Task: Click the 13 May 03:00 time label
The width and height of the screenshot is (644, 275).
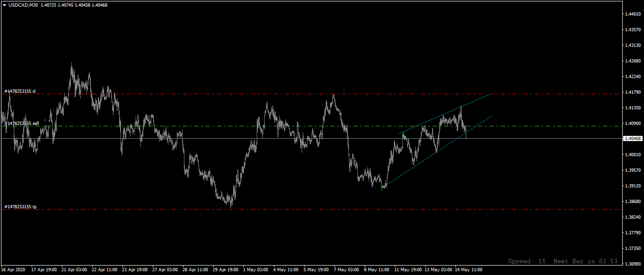Action: [438, 270]
